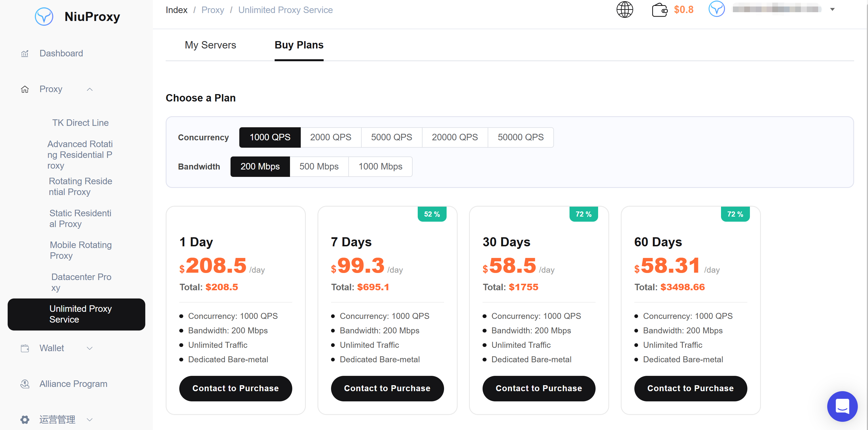Select 5000 QPS concurrency
This screenshot has width=868, height=430.
392,137
